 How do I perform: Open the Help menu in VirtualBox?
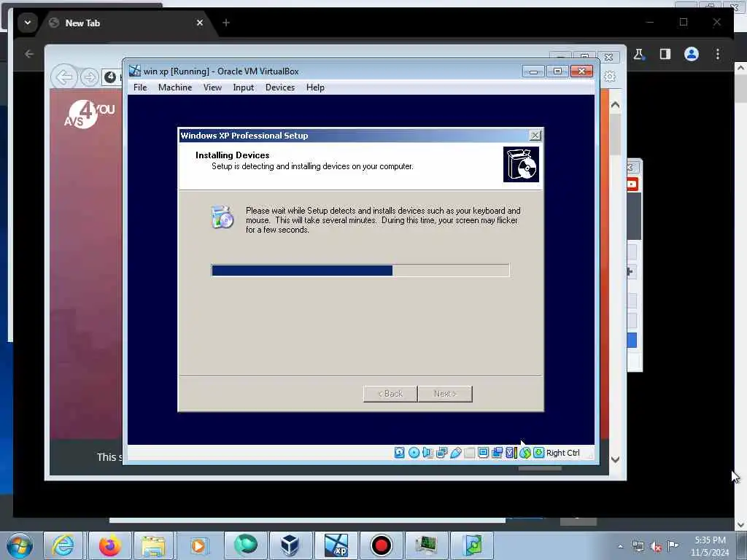(x=315, y=87)
